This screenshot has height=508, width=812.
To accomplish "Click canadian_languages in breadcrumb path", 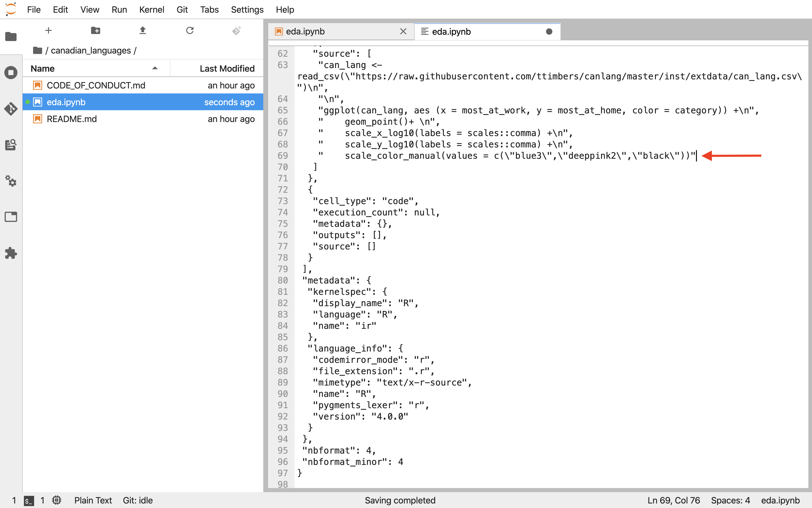I will click(91, 50).
